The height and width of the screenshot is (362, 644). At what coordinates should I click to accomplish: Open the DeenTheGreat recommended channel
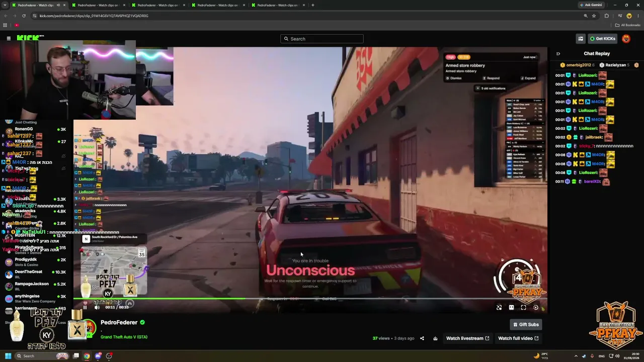[35, 274]
